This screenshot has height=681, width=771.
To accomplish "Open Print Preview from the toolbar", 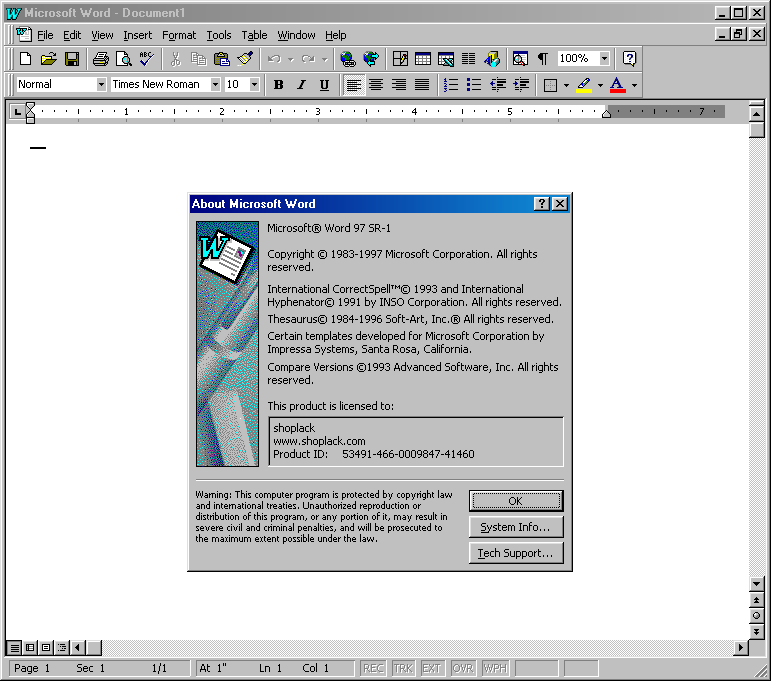I will [123, 59].
